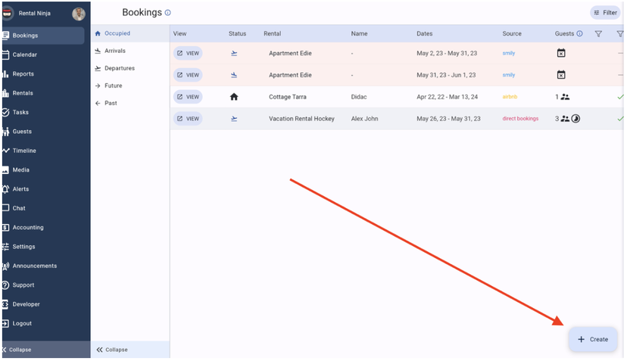Click calendar-blocked icon in first Apartment Edie row

pos(561,53)
